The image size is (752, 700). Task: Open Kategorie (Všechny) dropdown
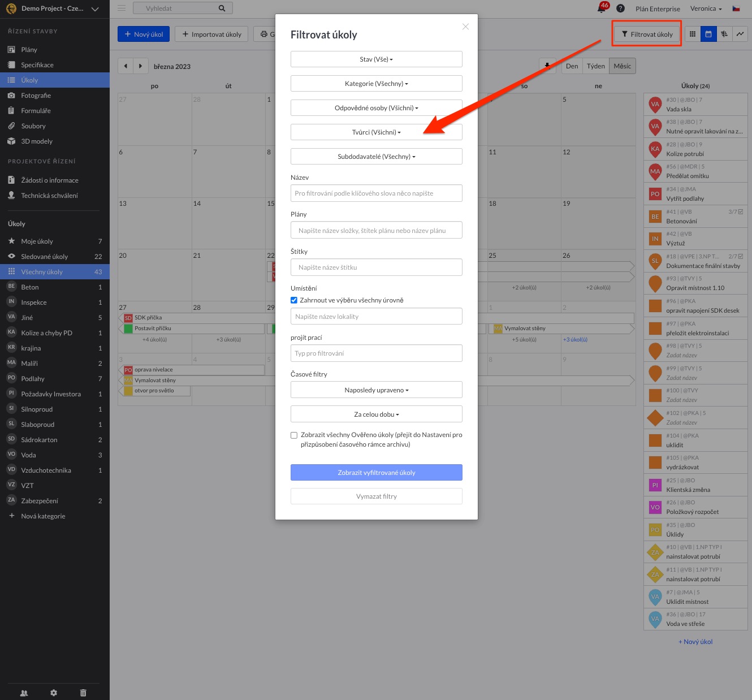(376, 84)
